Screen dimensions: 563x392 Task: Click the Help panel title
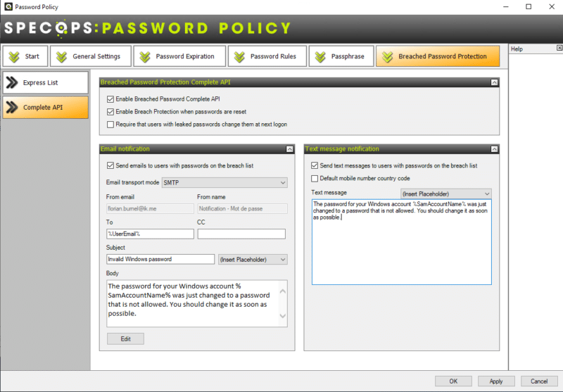[517, 49]
